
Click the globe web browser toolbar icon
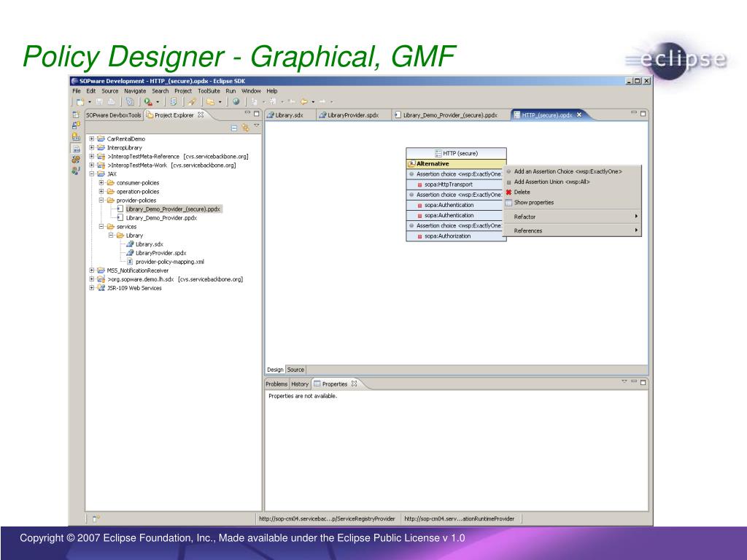[x=236, y=101]
